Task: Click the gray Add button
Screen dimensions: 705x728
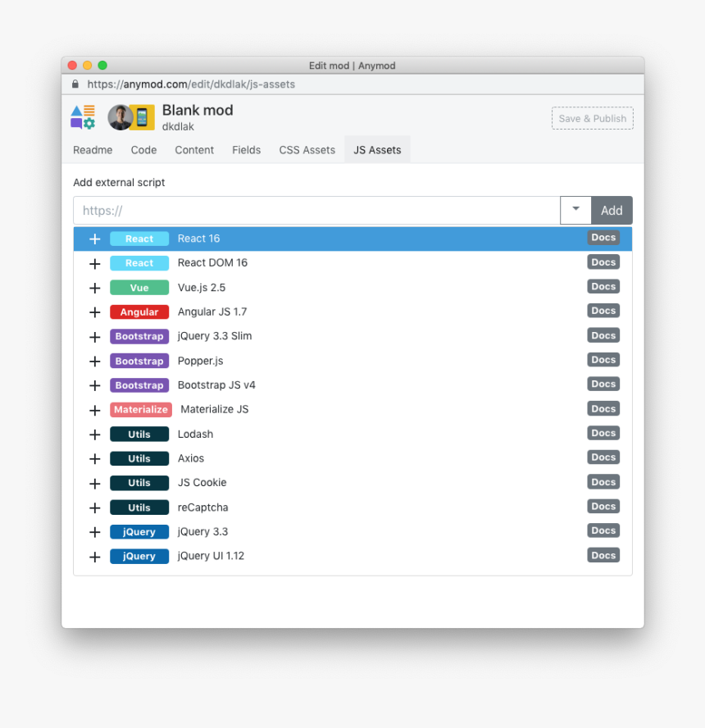Action: coord(612,210)
